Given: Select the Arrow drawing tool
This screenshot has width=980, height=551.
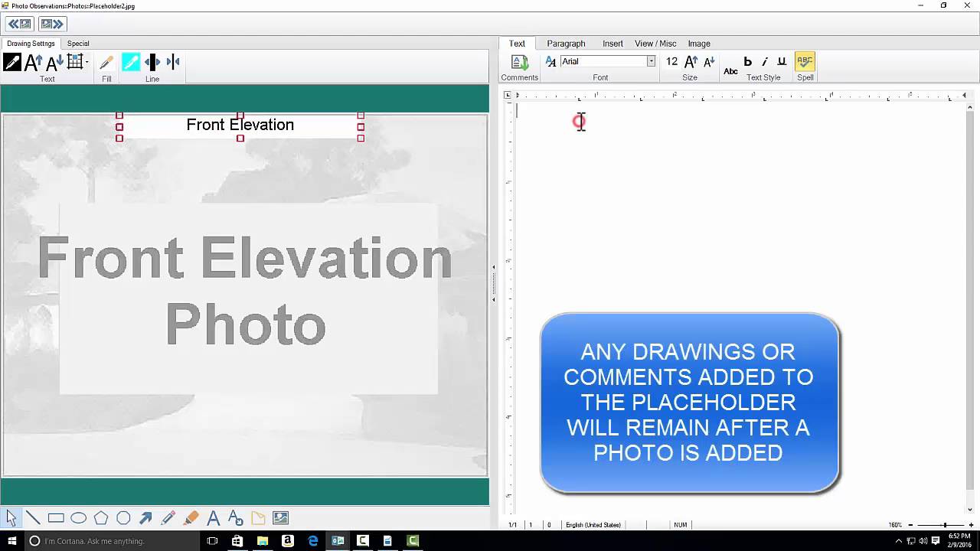Looking at the screenshot, I should pyautogui.click(x=145, y=518).
